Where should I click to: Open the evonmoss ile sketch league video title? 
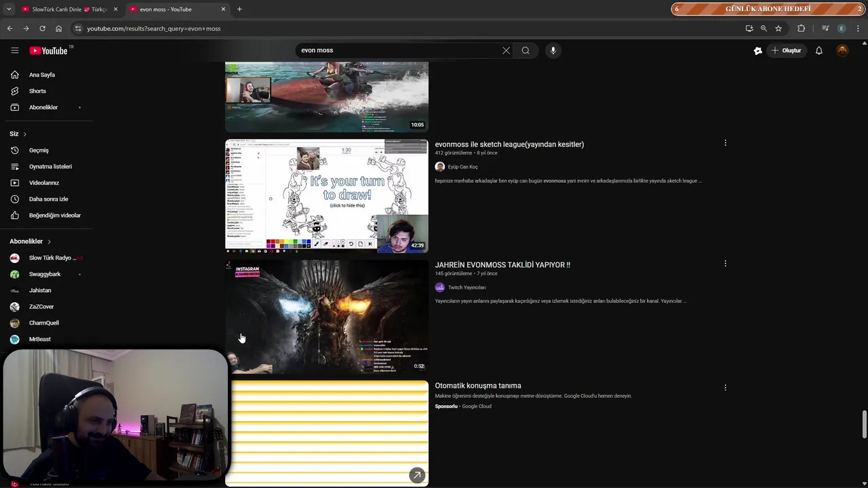(x=509, y=144)
